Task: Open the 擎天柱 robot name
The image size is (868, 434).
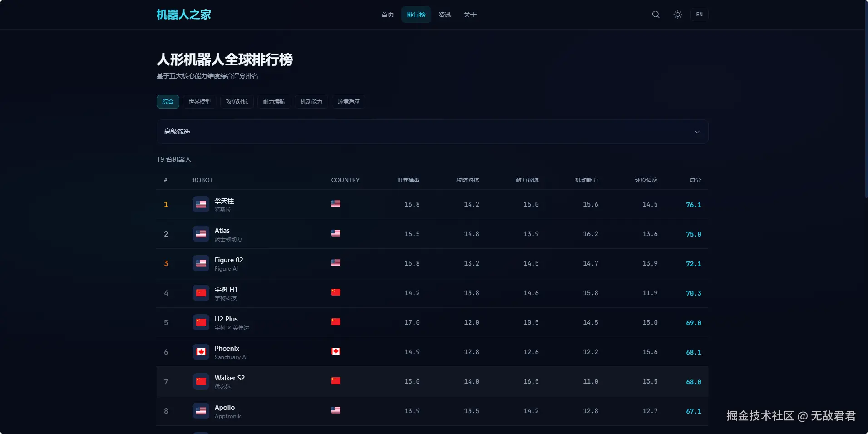Action: tap(224, 201)
